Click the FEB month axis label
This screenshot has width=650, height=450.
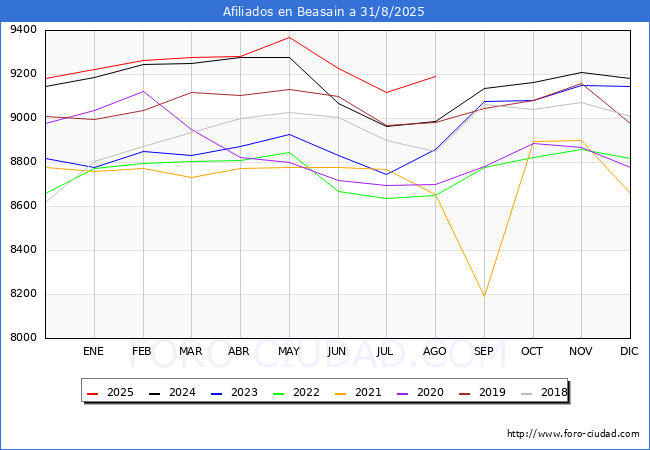(142, 351)
